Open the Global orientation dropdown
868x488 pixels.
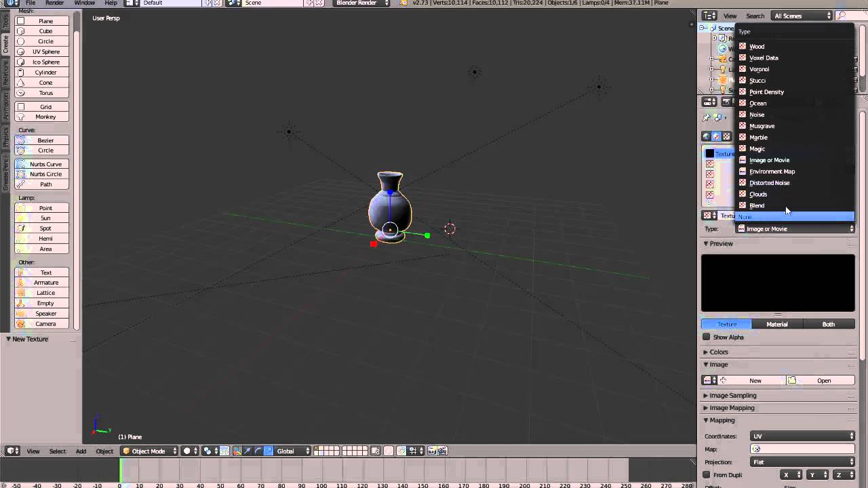[293, 451]
